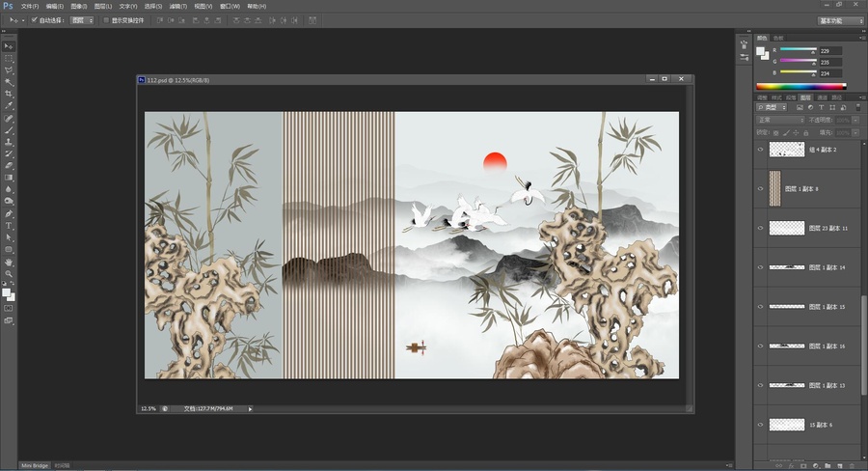Click the pixel layer filter icon
Viewport: 868px width, 471px height.
800,107
